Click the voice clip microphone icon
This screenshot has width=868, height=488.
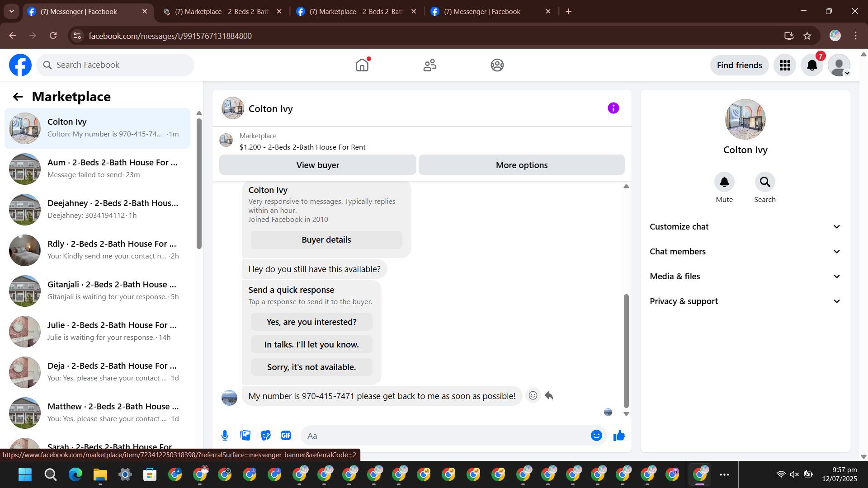(225, 436)
